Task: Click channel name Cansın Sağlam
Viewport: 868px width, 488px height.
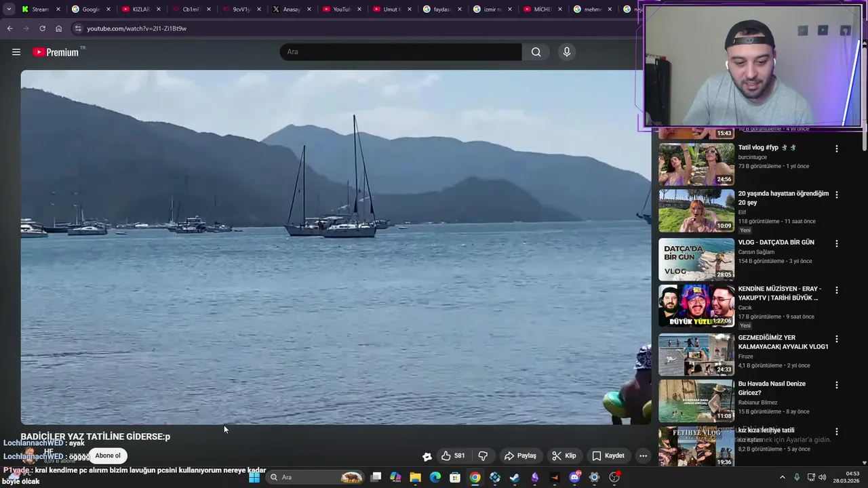Action: point(756,252)
